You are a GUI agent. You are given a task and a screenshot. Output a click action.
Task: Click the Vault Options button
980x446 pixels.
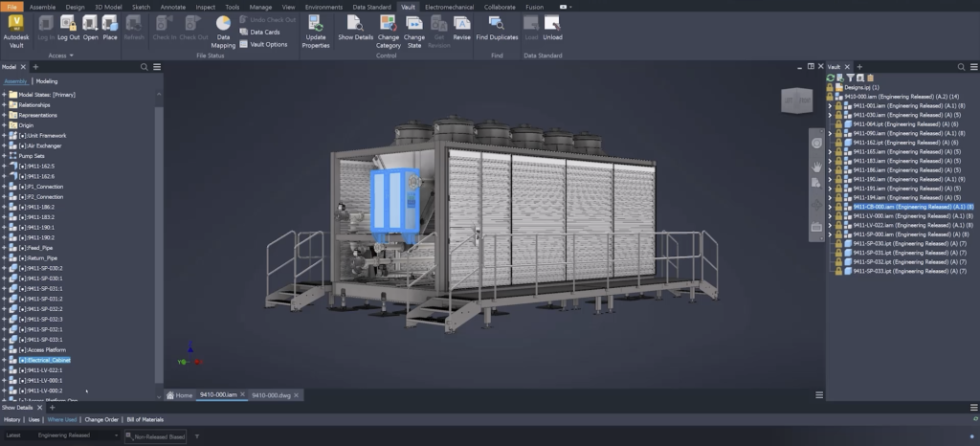tap(263, 44)
